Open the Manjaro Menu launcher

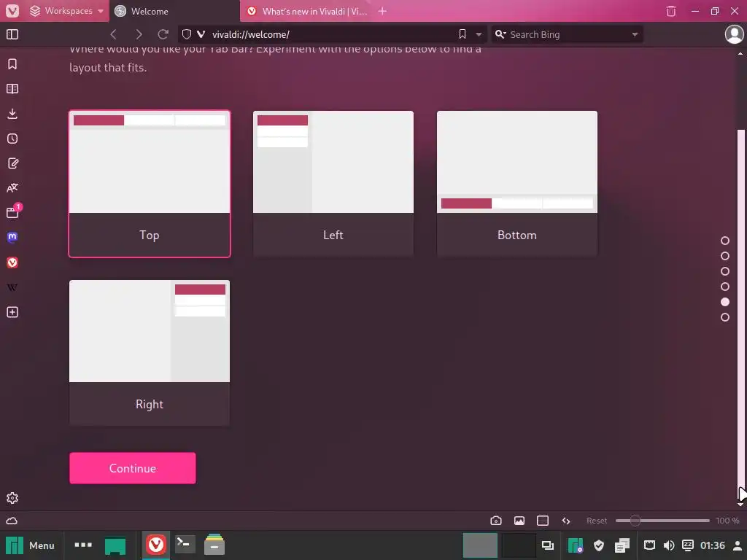[31, 545]
